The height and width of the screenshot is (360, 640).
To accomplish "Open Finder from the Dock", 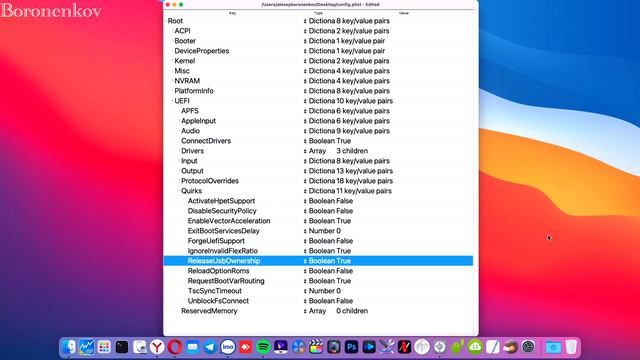I will coord(69,347).
